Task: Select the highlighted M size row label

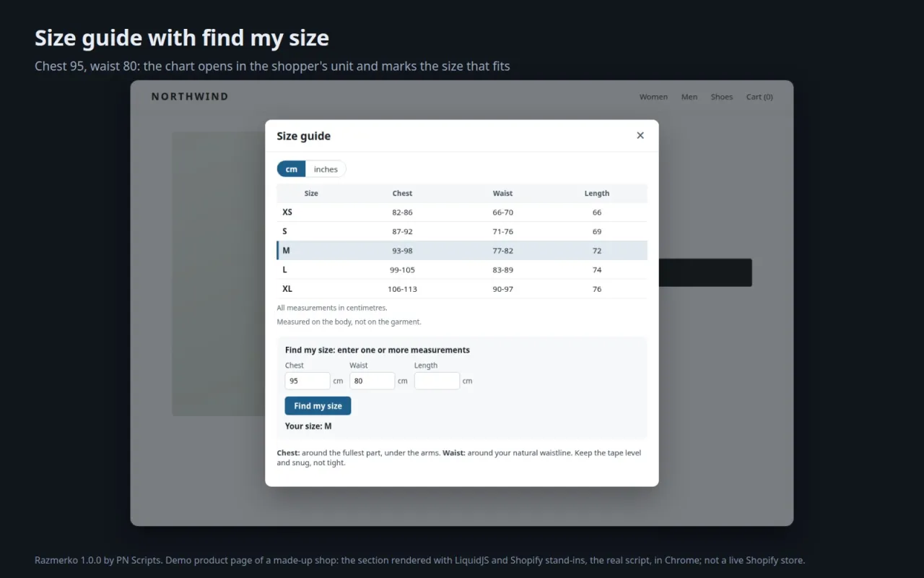Action: [x=287, y=251]
